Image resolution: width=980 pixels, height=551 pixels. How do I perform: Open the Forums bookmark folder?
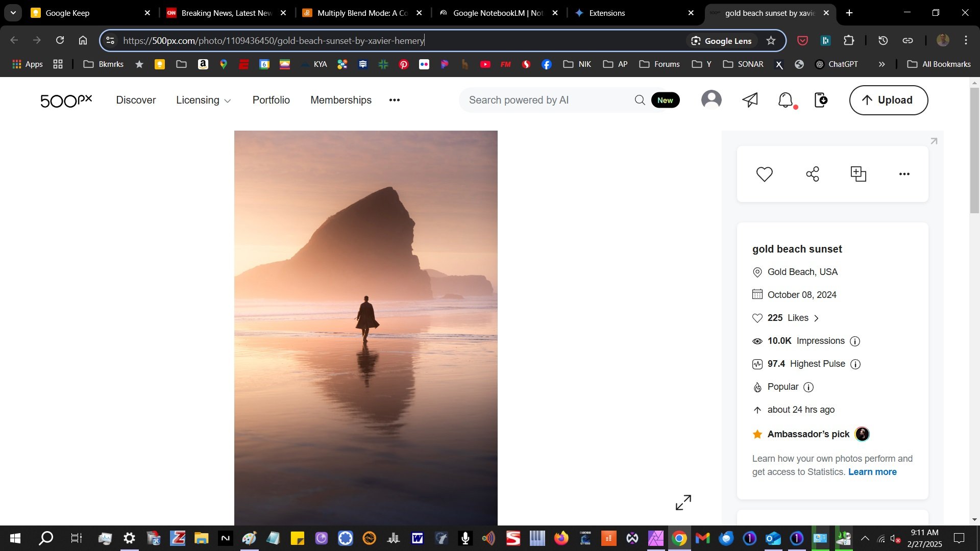659,64
